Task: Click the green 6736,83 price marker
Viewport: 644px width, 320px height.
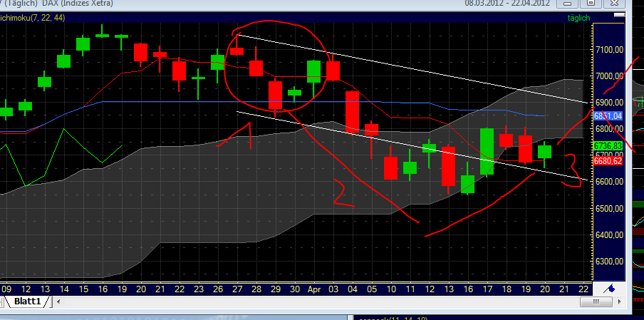Action: [608, 146]
